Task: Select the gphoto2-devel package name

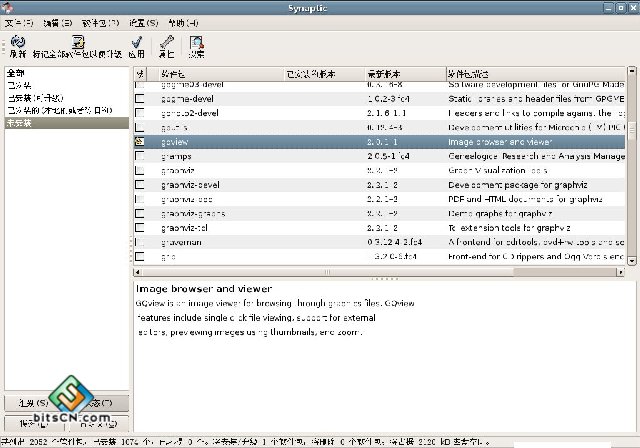Action: 190,113
